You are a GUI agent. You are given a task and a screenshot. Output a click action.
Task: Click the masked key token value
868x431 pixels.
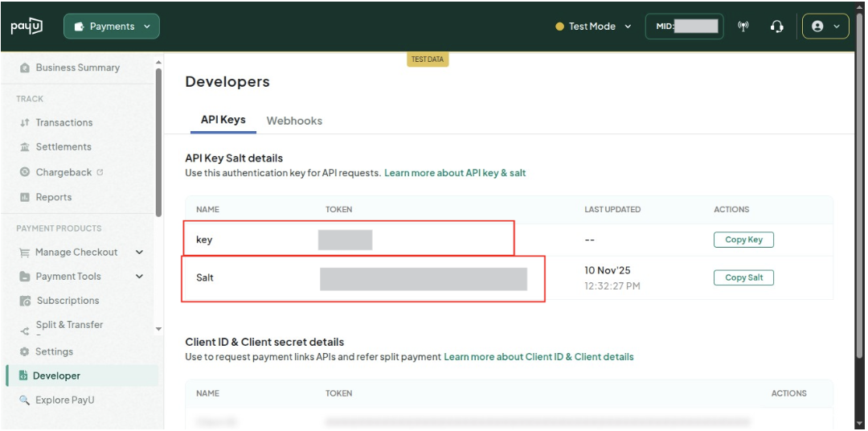[x=345, y=240]
